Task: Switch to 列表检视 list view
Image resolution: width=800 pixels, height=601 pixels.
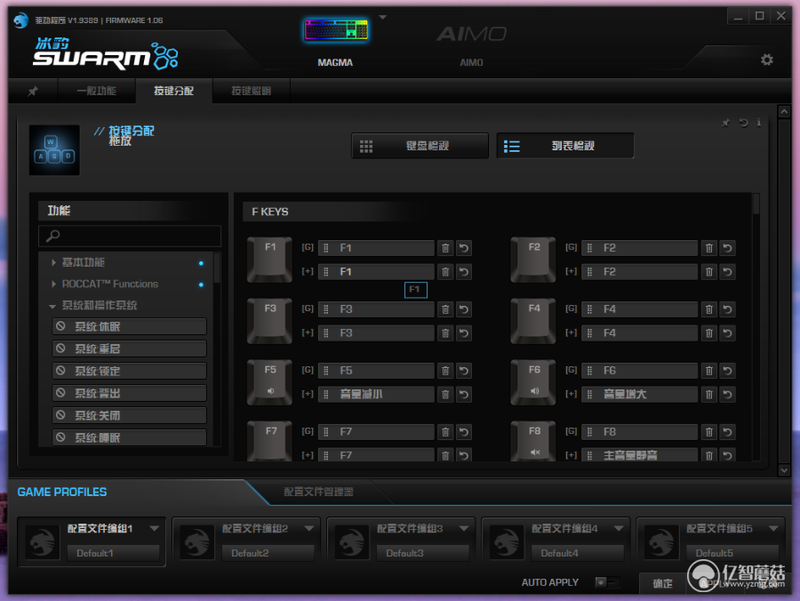Action: (565, 146)
